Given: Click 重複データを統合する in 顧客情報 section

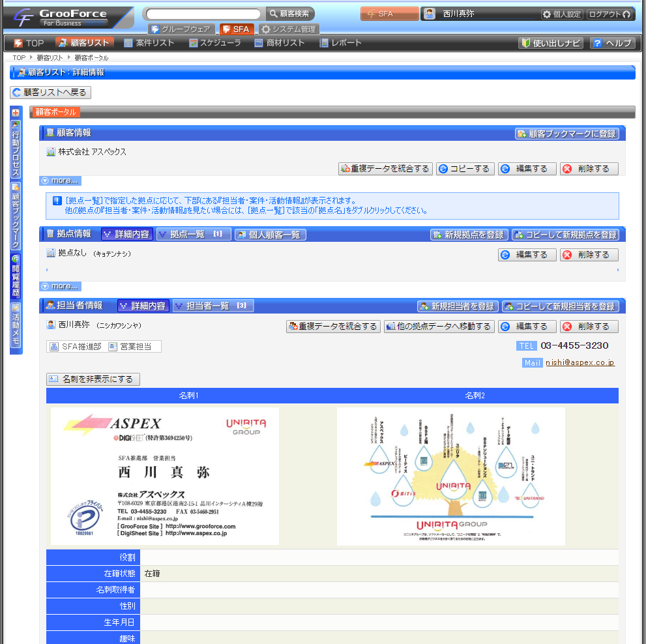Looking at the screenshot, I should click(x=385, y=169).
